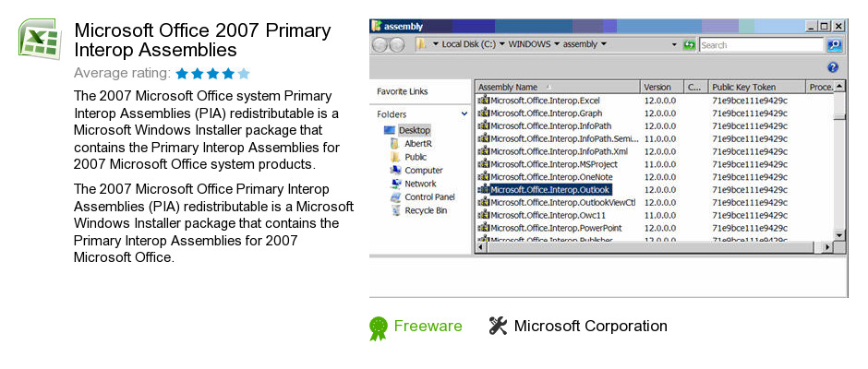
Task: Click the Excel product icon
Action: click(40, 40)
